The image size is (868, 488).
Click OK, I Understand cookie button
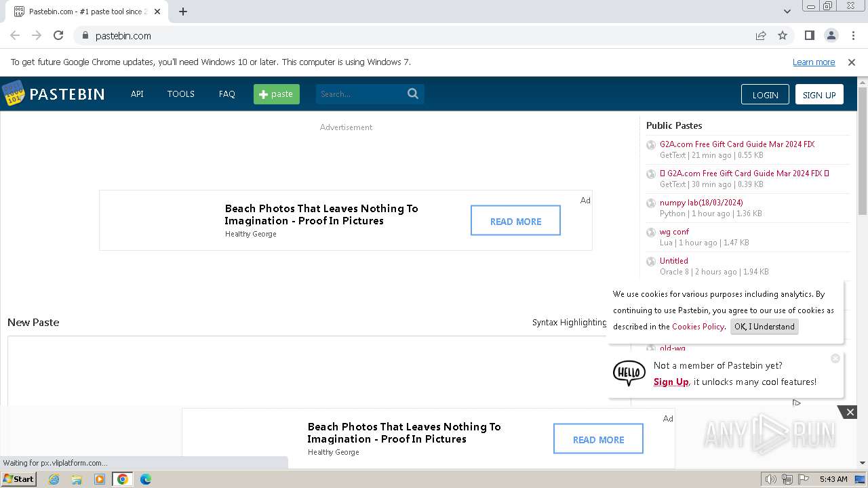(764, 327)
